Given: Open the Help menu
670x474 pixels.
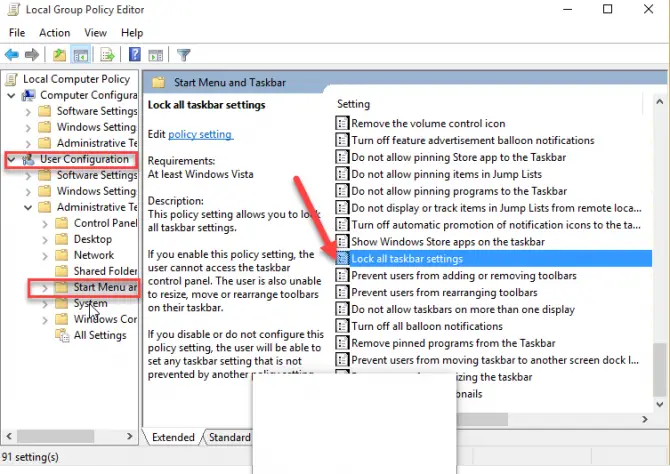Looking at the screenshot, I should pos(132,33).
